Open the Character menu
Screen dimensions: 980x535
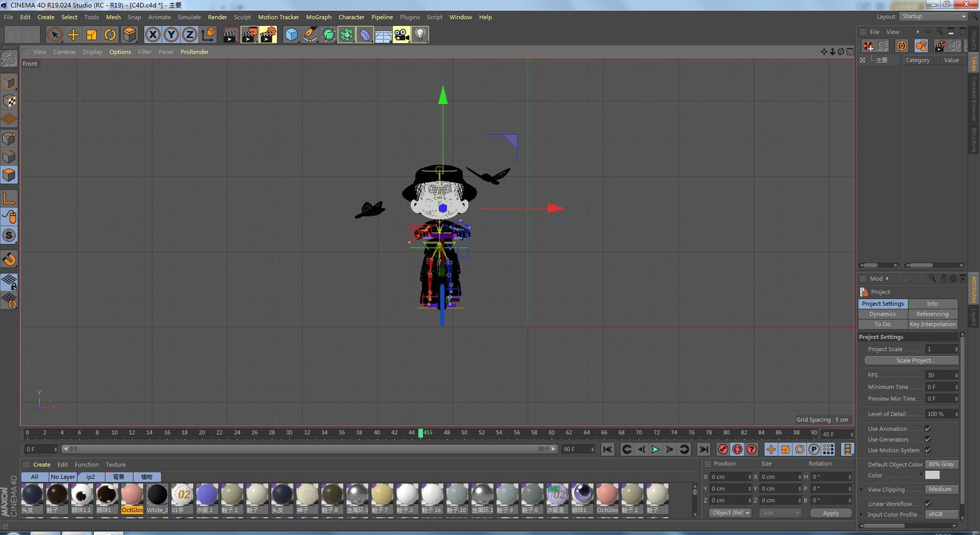click(x=351, y=17)
